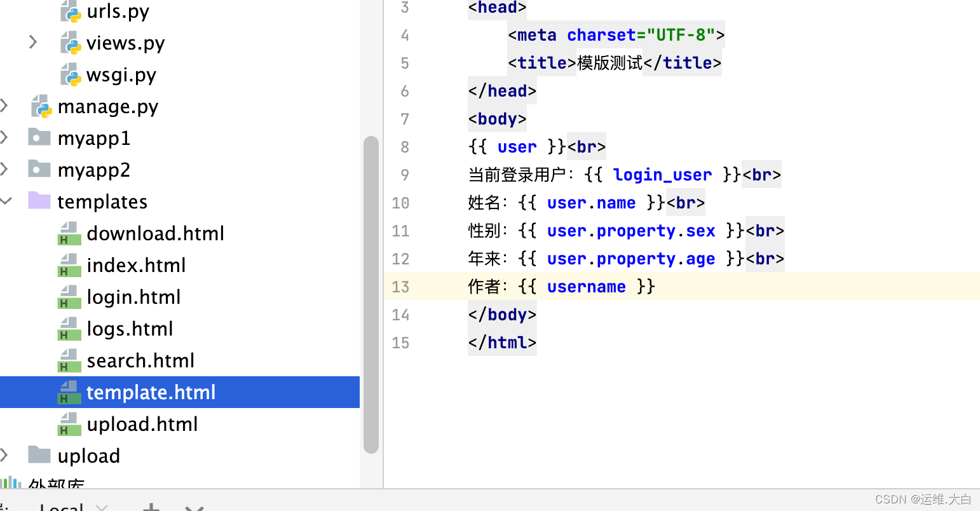Click the myapp1 folder icon
Screen dimensions: 980x511
(x=39, y=137)
